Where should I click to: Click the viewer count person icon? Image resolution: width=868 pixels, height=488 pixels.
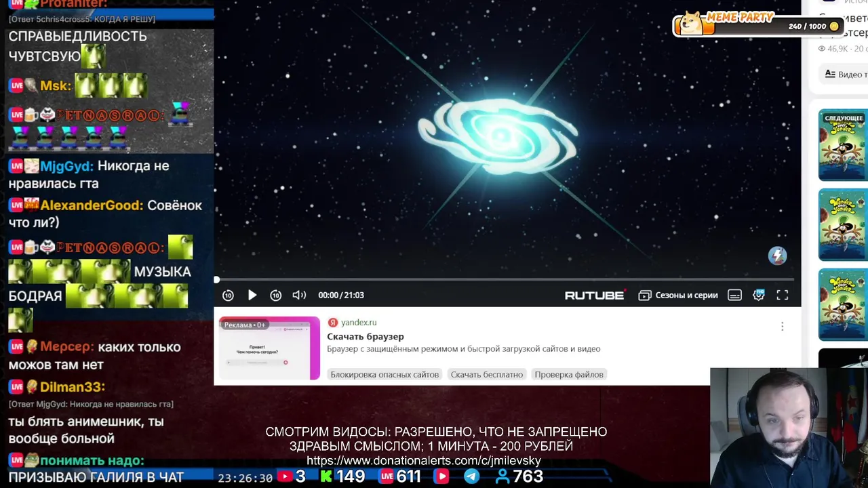[x=502, y=476]
